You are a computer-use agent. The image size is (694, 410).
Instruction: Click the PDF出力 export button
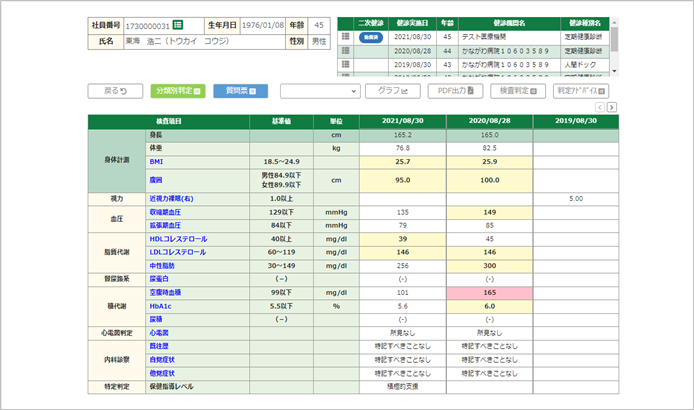455,91
